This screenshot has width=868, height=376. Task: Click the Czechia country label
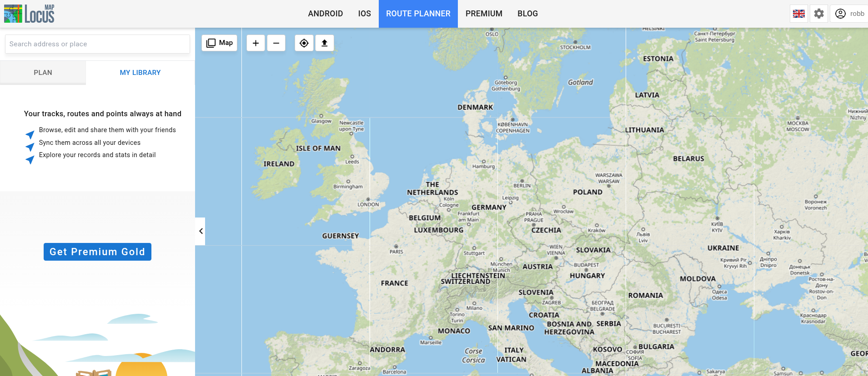click(x=546, y=230)
